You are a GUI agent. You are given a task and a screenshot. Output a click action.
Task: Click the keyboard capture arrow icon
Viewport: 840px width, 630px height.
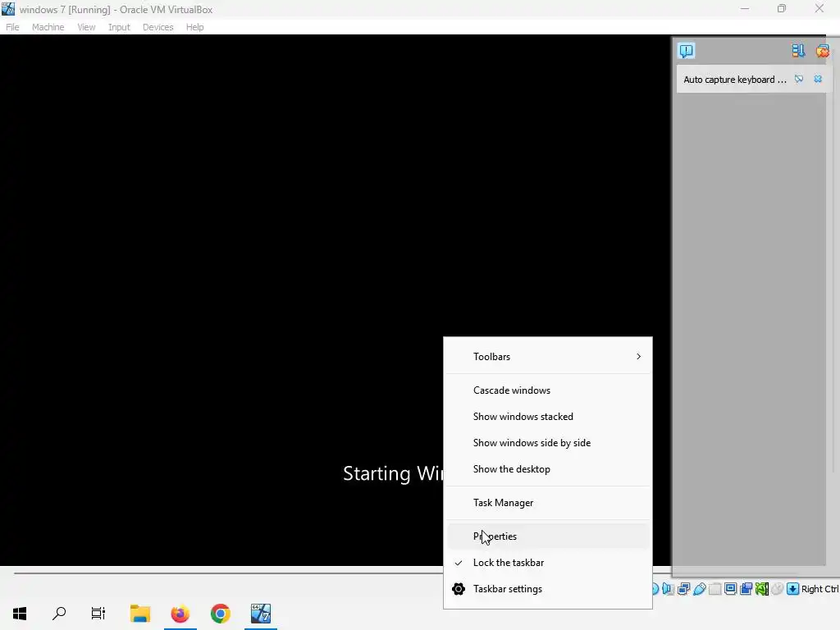point(793,589)
